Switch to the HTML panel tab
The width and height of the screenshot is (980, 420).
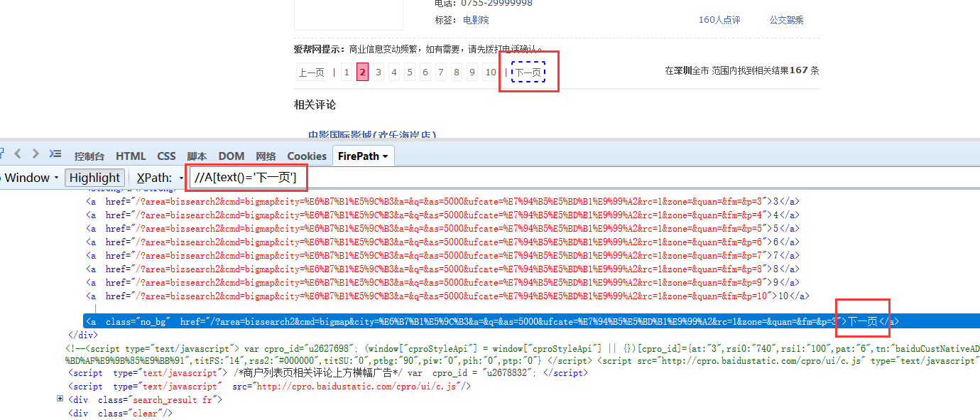pos(131,156)
